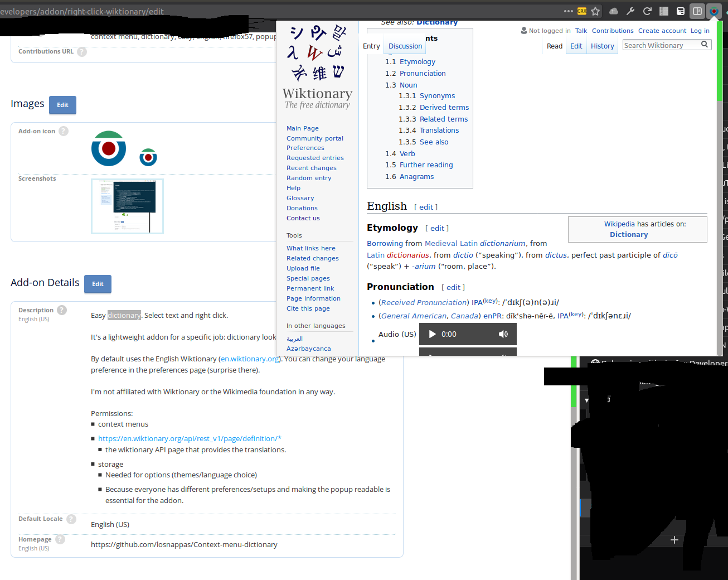Click edit link beside Etymology heading

437,228
